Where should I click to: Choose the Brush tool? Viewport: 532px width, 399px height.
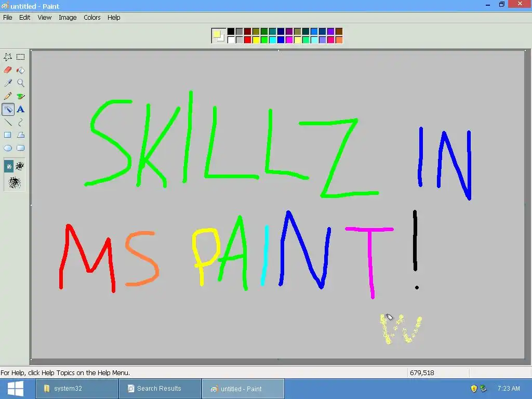[21, 96]
